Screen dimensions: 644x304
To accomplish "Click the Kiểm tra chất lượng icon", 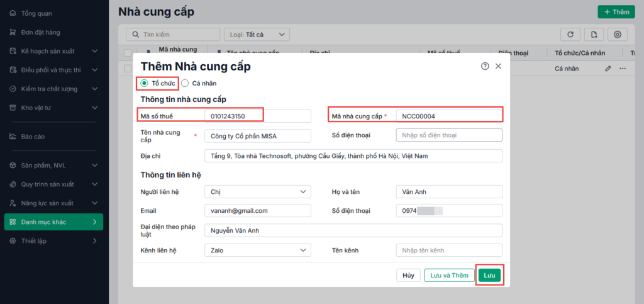I will (13, 89).
